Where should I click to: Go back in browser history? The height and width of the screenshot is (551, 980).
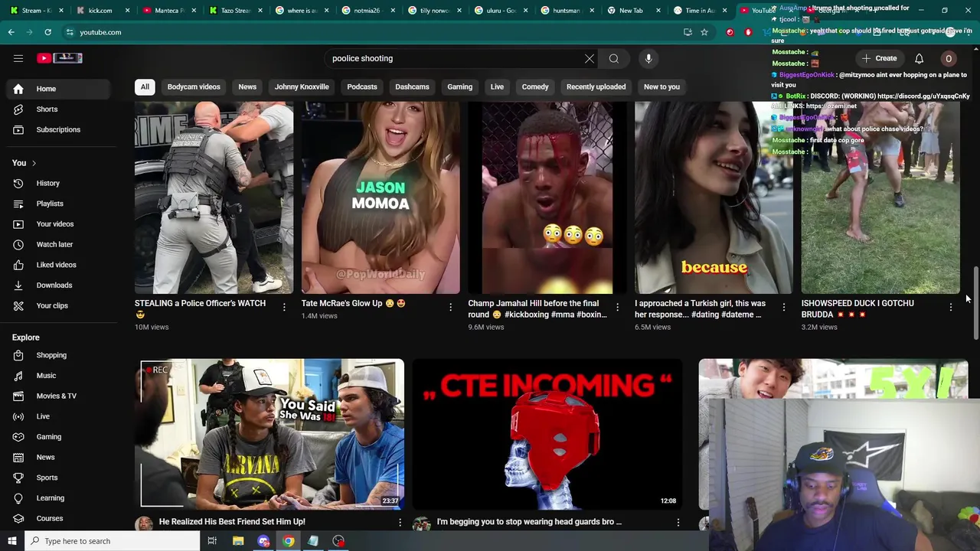(11, 32)
